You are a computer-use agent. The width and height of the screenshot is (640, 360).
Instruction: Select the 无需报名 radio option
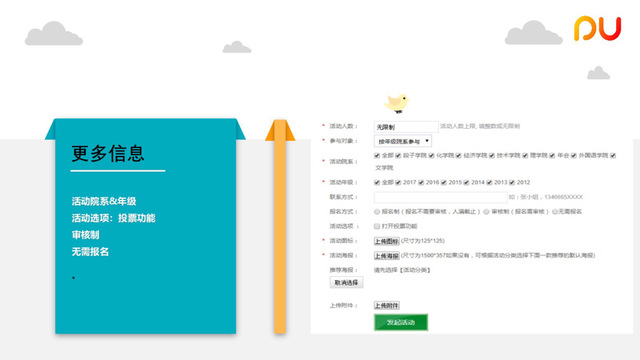tap(555, 212)
